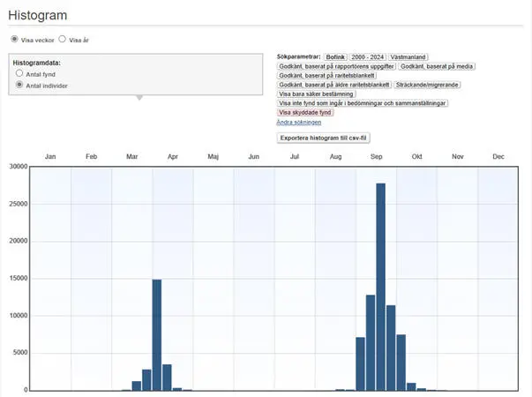Select the 'Visa år' radio button

63,40
